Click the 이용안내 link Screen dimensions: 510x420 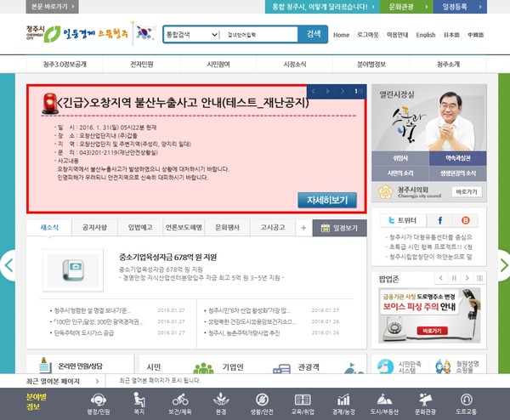click(397, 35)
